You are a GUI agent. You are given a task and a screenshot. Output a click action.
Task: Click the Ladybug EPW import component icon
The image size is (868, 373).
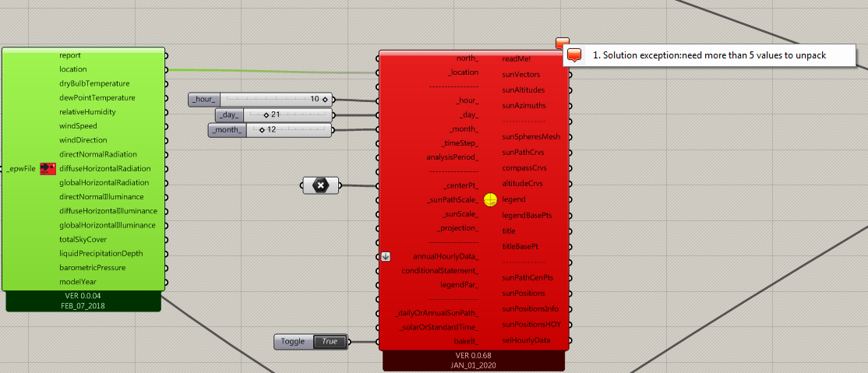coord(48,169)
